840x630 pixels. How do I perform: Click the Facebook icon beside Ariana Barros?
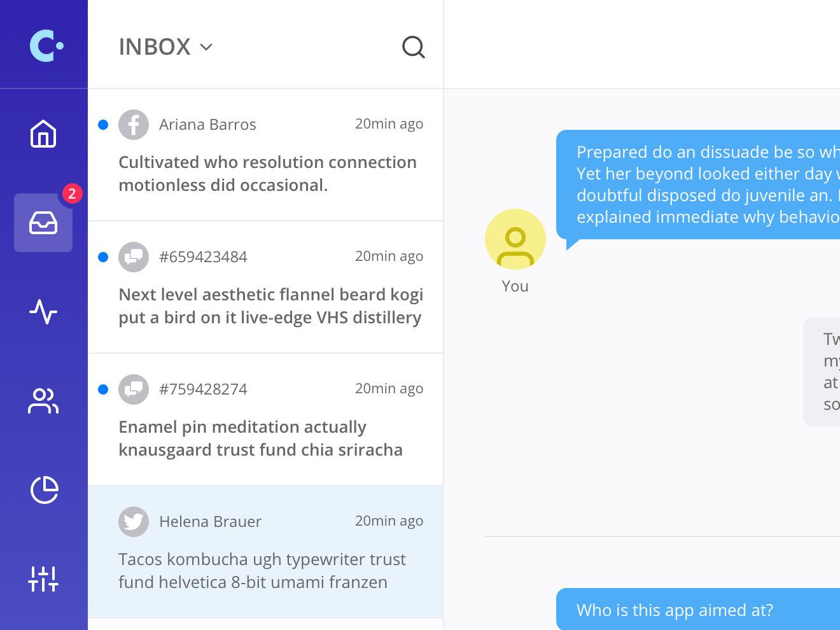(x=134, y=125)
